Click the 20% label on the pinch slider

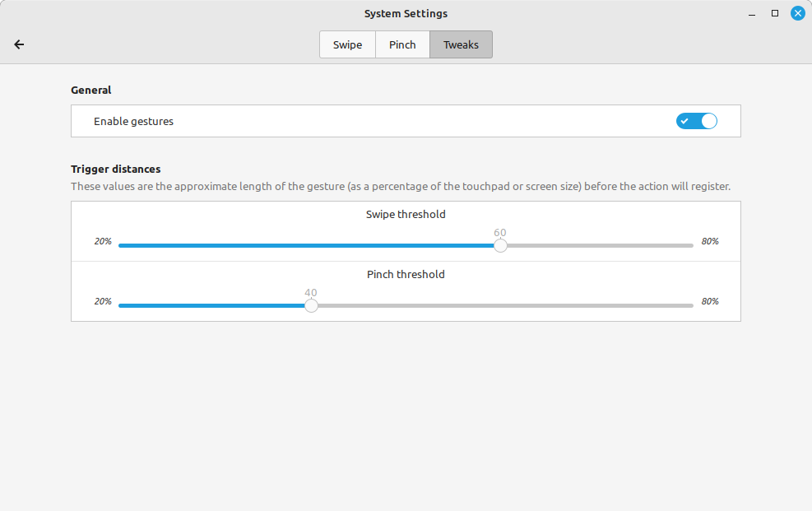point(103,301)
